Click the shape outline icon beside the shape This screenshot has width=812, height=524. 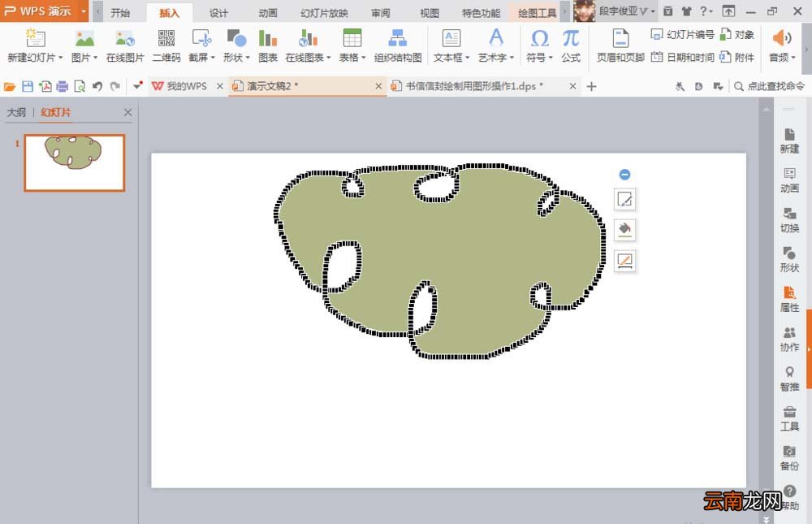pos(625,261)
